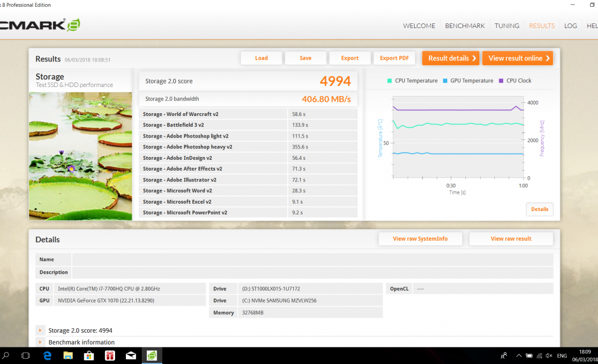Open the Help tab
Image resolution: width=598 pixels, height=364 pixels.
(592, 26)
